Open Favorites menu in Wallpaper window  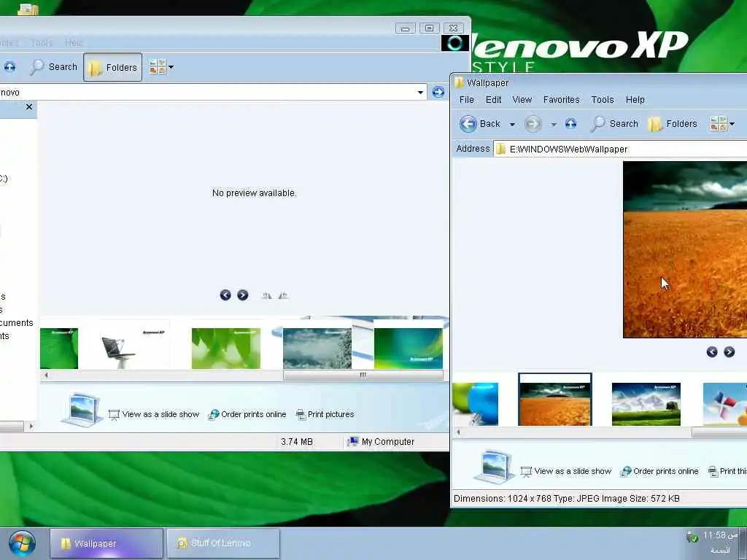tap(561, 99)
